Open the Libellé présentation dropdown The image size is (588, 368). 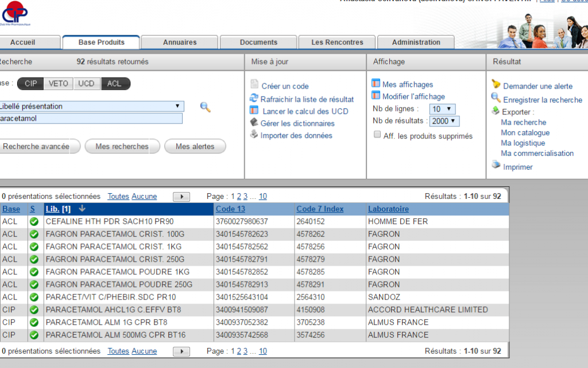(91, 106)
